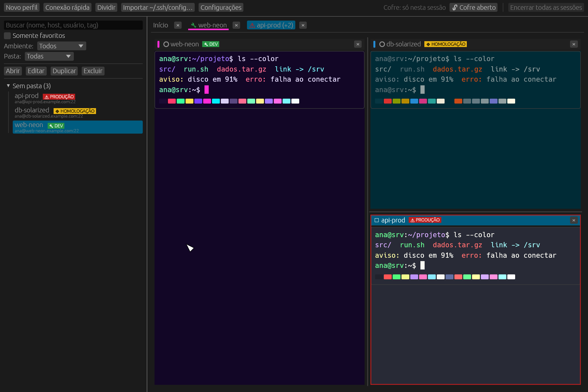Click the first red swatch in web-neon palette
588x392 pixels.
pyautogui.click(x=172, y=101)
